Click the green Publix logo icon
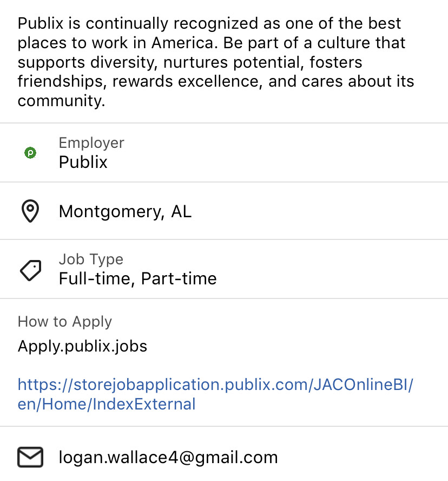Image resolution: width=448 pixels, height=481 pixels. [30, 152]
